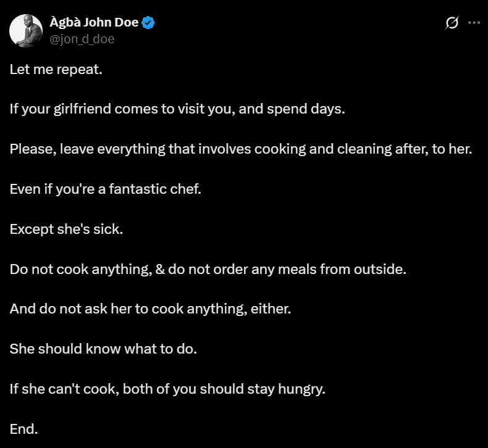Click the text "She should know what to do."
The width and height of the screenshot is (488, 448).
(103, 349)
